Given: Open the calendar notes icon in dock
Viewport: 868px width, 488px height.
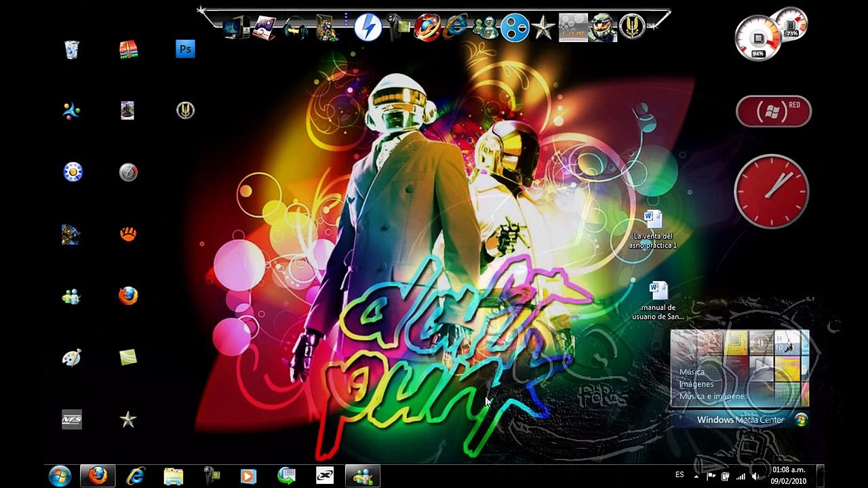Looking at the screenshot, I should [266, 28].
